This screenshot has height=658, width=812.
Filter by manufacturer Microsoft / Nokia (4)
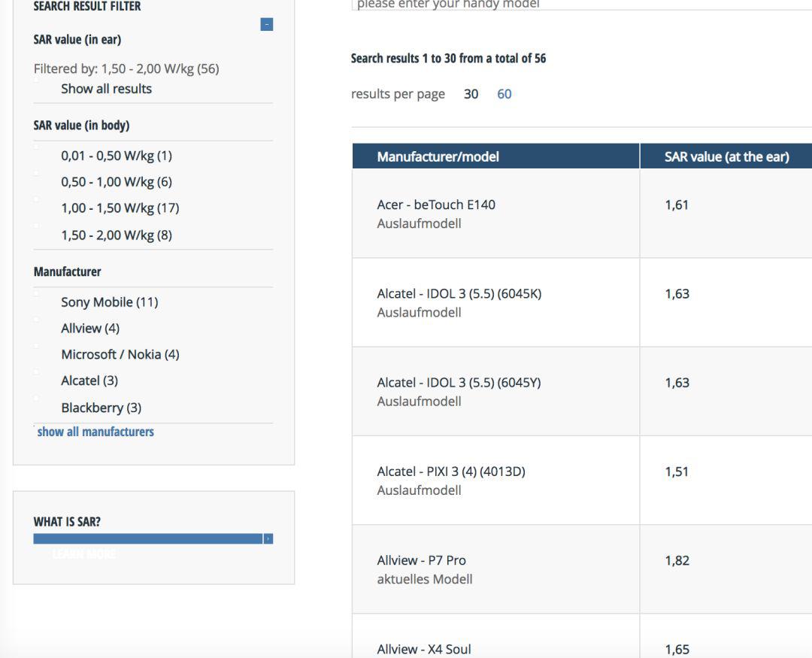(120, 354)
